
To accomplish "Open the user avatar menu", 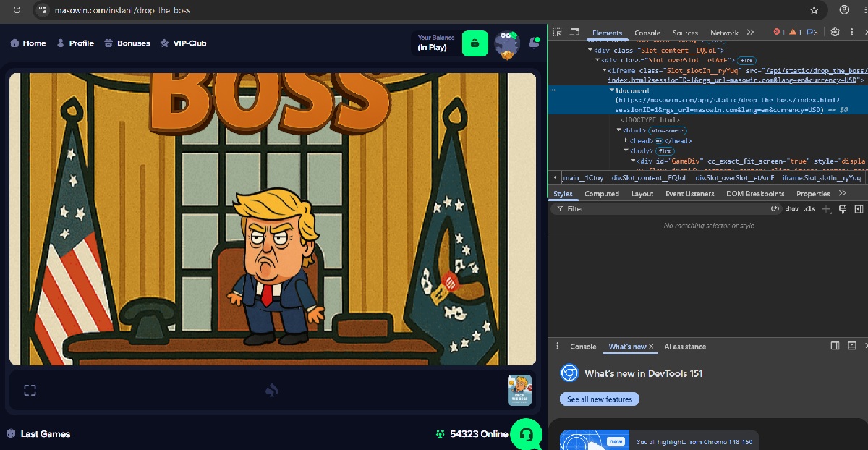I will click(507, 43).
